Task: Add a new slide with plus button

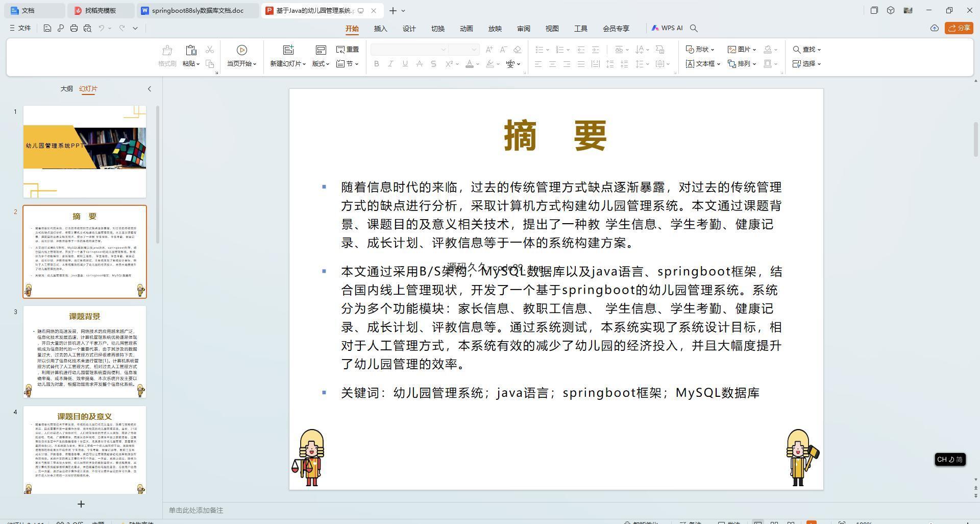Action: 81,504
